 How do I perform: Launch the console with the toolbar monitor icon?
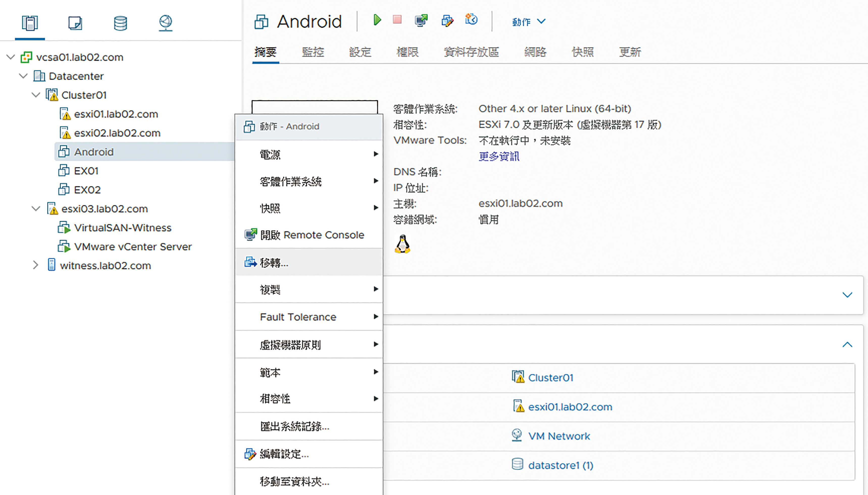421,20
